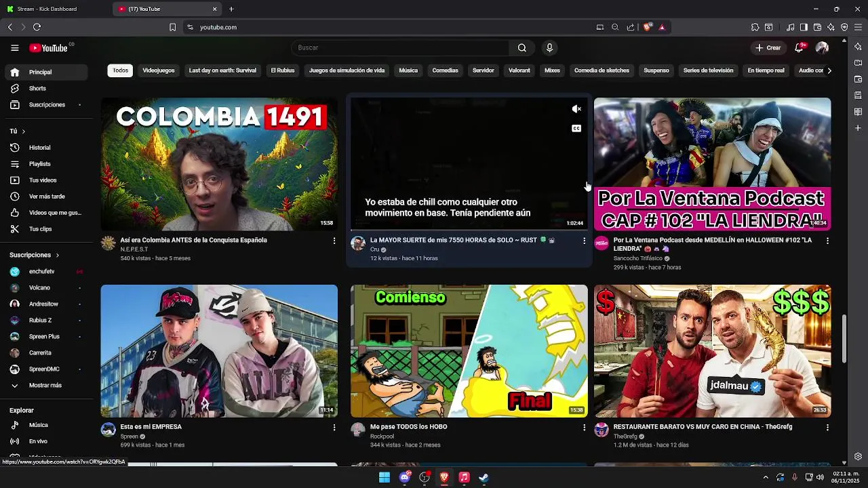
Task: Expand Suscripciones section heading arrow
Action: point(57,256)
